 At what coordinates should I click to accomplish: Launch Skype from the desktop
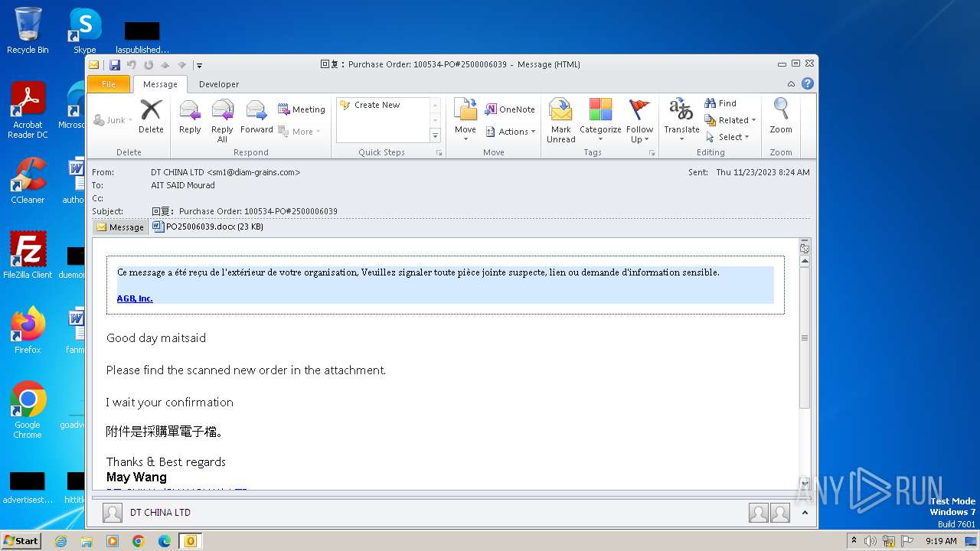[84, 31]
